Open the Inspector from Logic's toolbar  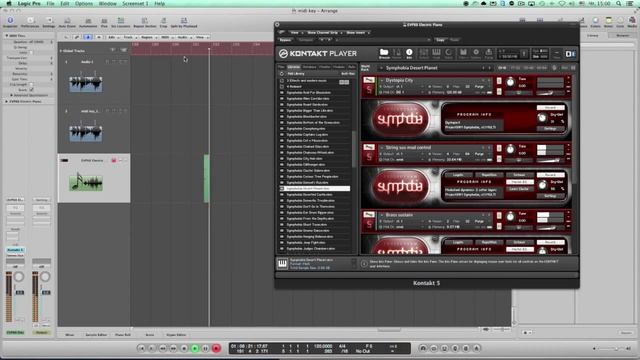coord(10,21)
